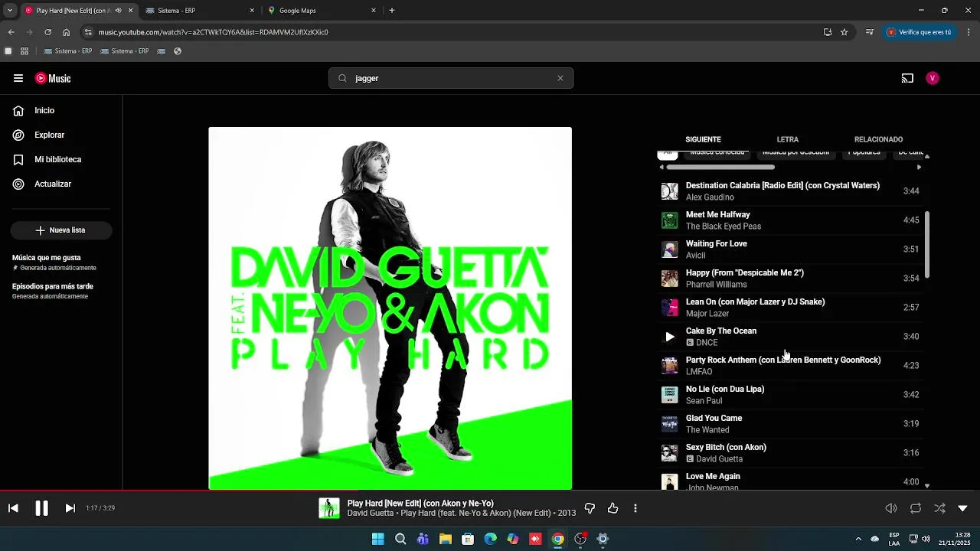Click into the jagger search box
Image resolution: width=980 pixels, height=551 pixels.
coord(451,78)
